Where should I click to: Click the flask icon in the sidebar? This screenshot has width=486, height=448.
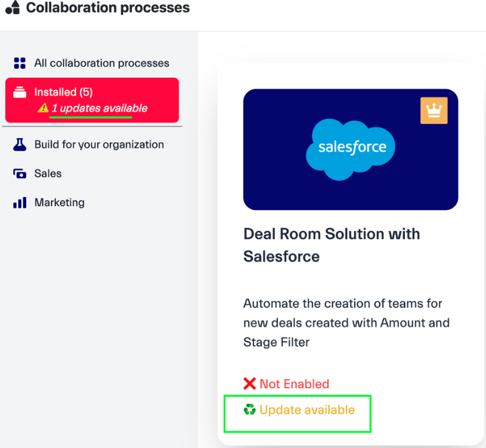[20, 145]
